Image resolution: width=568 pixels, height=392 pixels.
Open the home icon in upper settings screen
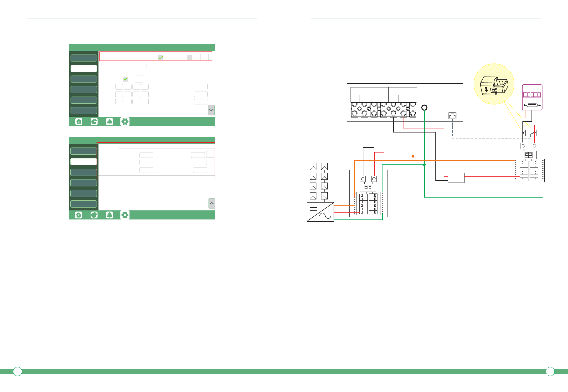[x=79, y=122]
